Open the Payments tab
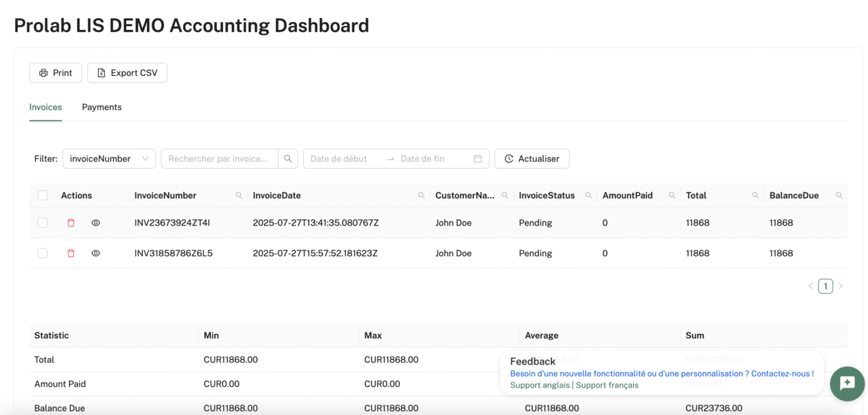Screen dimensions: 868x415 point(101,107)
